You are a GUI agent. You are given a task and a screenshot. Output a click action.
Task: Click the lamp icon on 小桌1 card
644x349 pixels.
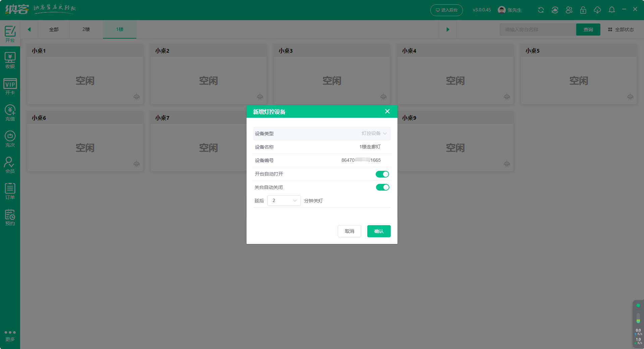(137, 97)
